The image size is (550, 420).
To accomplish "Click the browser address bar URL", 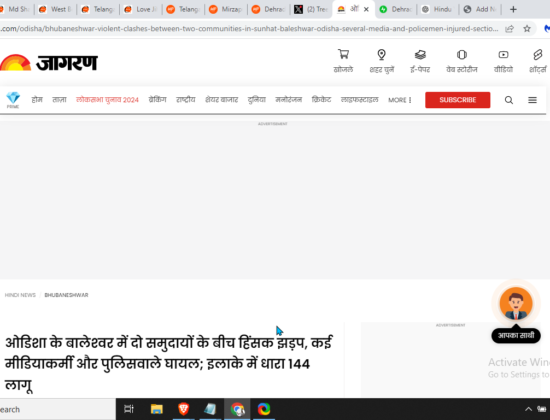I will [249, 28].
